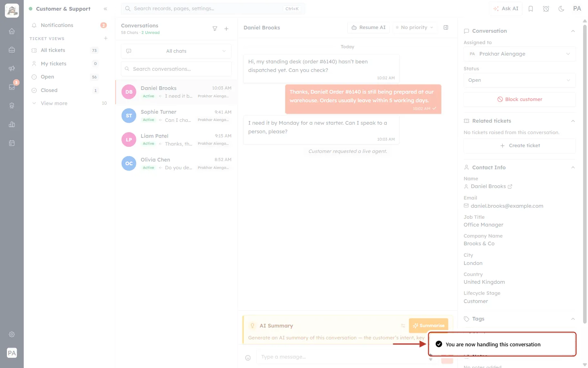Image resolution: width=588 pixels, height=368 pixels.
Task: Toggle dark mode with moon icon
Action: coord(561,9)
